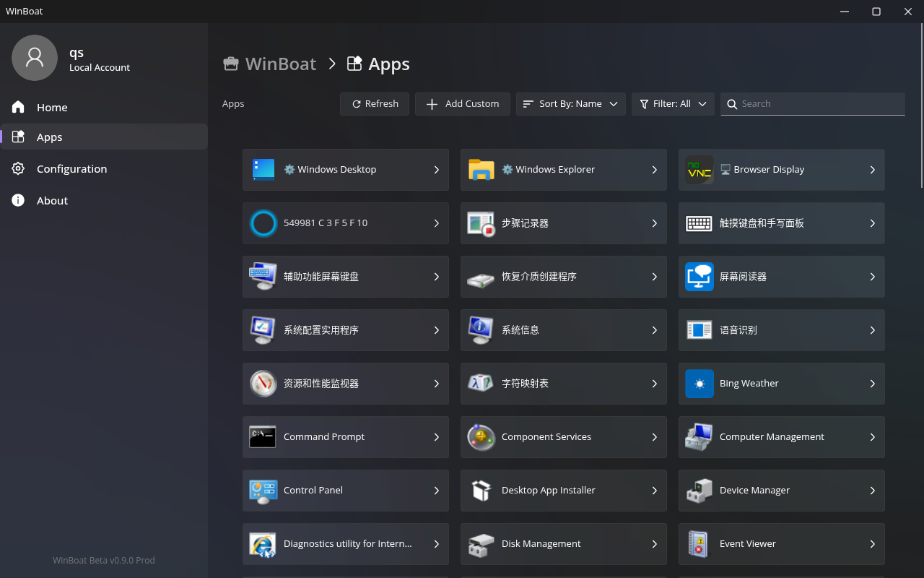Go to Home in sidebar
The width and height of the screenshot is (924, 578).
click(52, 108)
